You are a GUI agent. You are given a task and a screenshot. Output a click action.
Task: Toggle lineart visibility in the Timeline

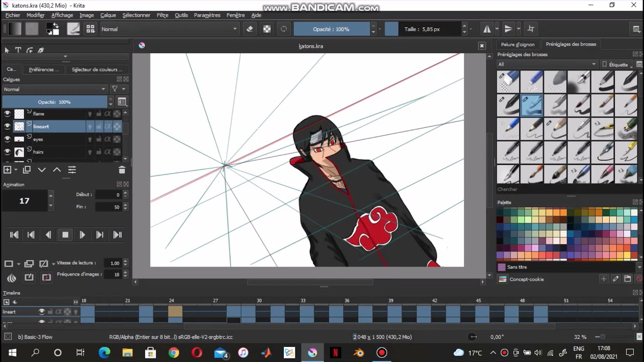click(42, 312)
